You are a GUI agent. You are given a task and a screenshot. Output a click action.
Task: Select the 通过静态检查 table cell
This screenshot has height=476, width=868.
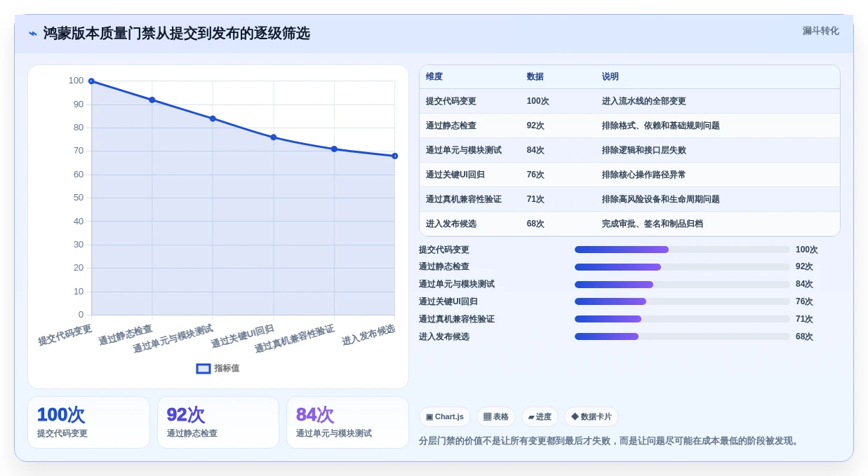451,125
